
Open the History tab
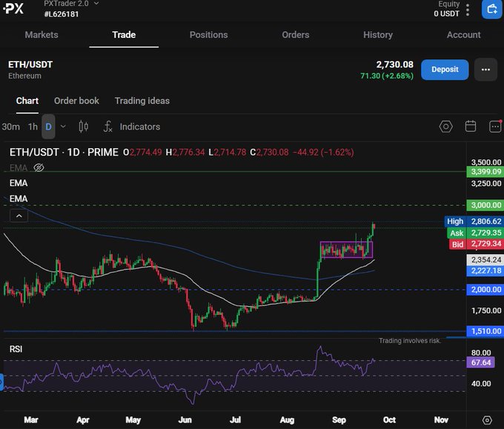pyautogui.click(x=378, y=35)
